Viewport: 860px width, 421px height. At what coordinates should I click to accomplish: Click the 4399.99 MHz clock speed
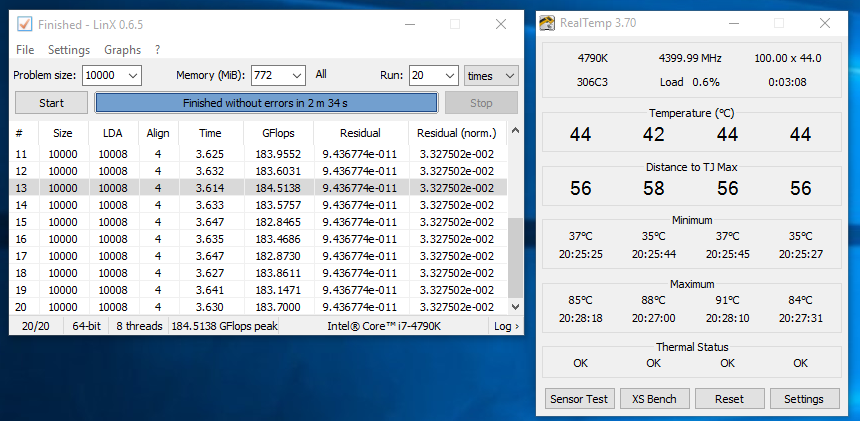pos(690,58)
